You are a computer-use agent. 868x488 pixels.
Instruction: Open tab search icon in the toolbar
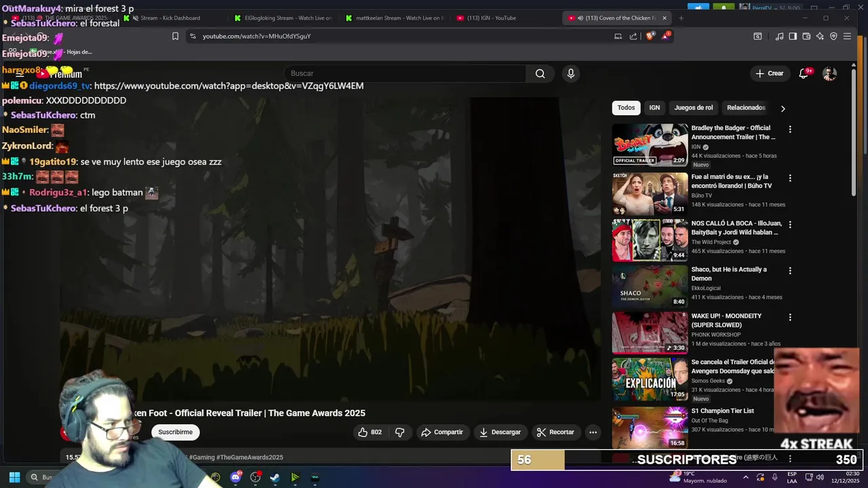[757, 36]
